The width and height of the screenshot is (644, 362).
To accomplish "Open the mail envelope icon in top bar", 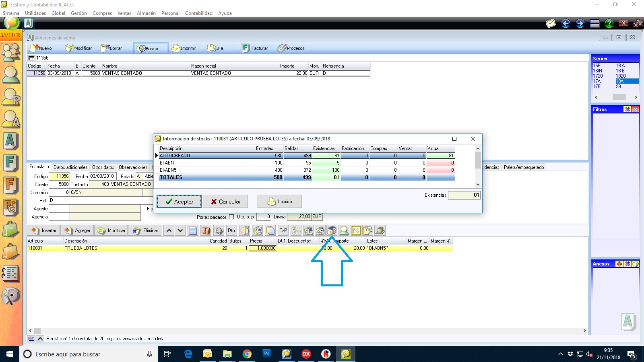I will point(551,23).
